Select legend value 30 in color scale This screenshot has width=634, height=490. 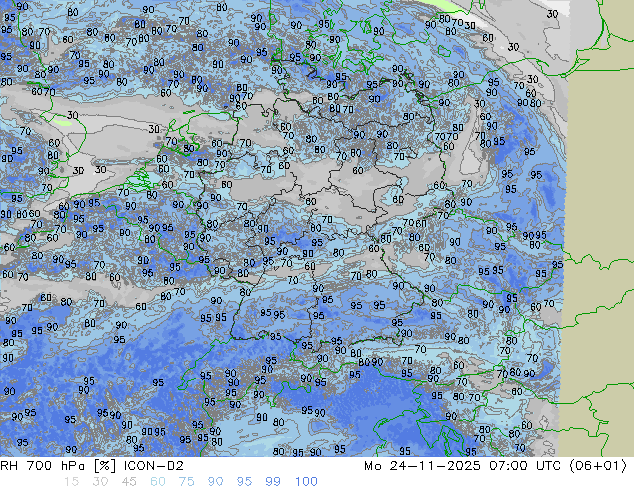point(100,482)
